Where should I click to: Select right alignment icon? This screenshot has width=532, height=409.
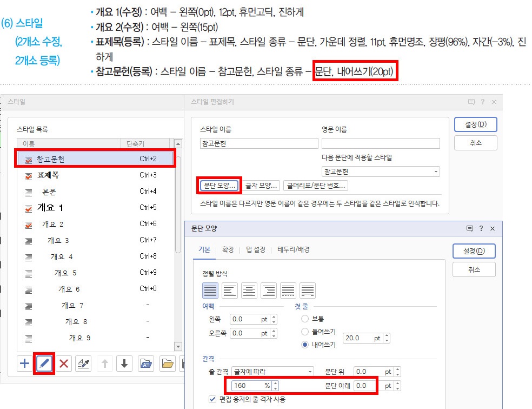point(269,291)
